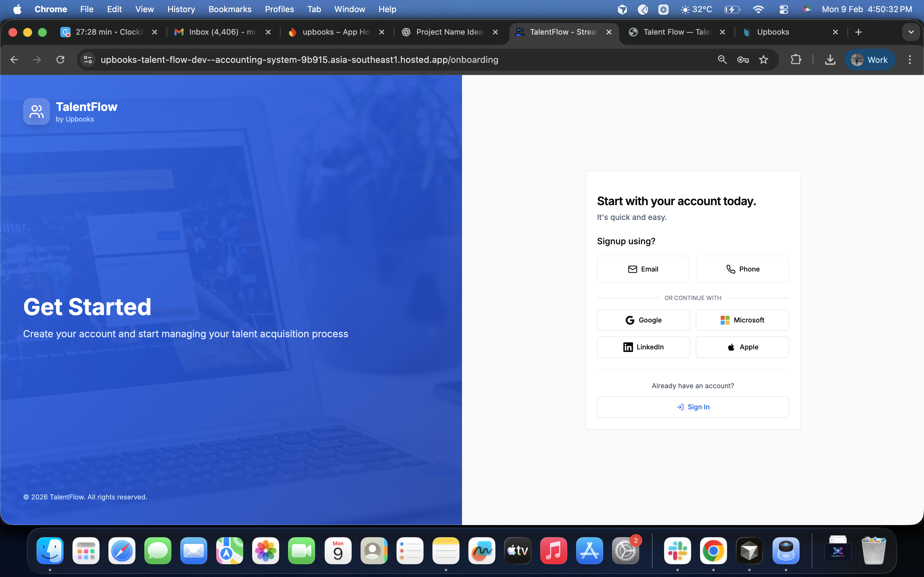Image resolution: width=924 pixels, height=577 pixels.
Task: Open the Chrome extensions puzzle icon
Action: click(x=796, y=60)
